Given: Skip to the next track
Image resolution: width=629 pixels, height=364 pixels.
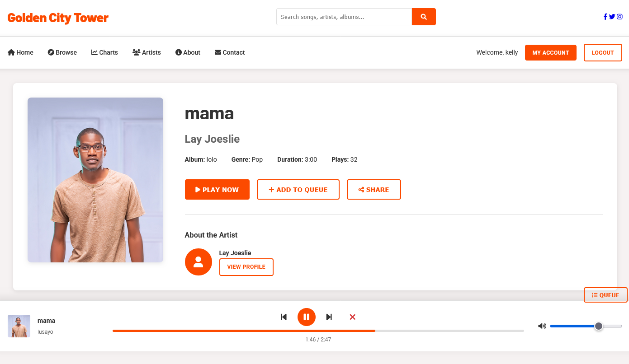Looking at the screenshot, I should click(329, 317).
